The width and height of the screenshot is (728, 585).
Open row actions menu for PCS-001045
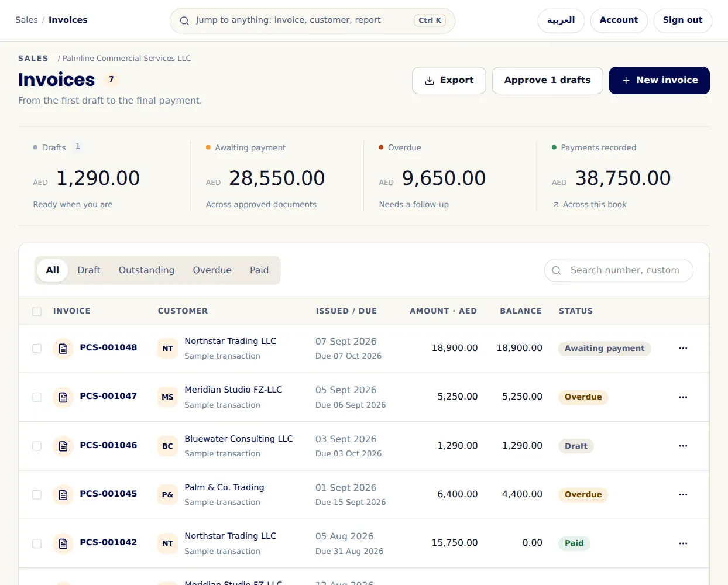(683, 494)
